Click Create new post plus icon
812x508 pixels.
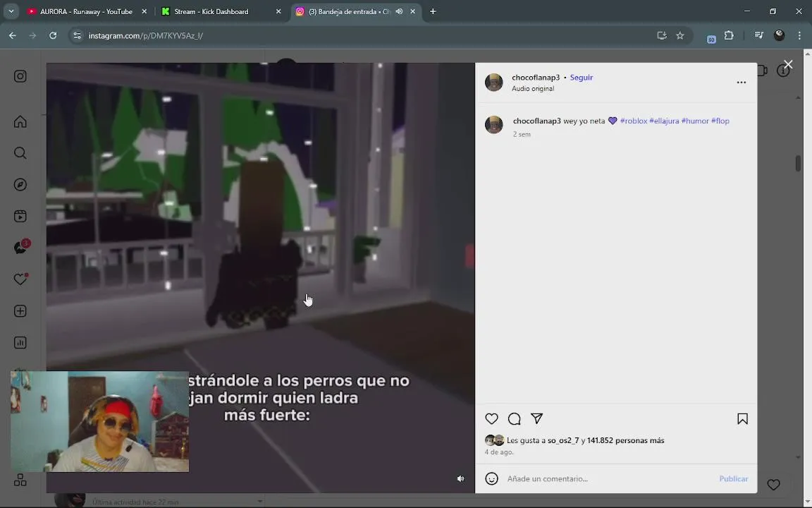(x=20, y=311)
